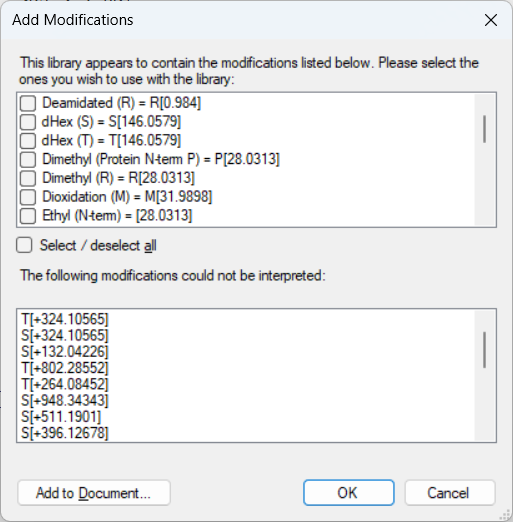Screen dimensions: 513x522
Task: Tick the dHex (T) modification checkbox
Action: pos(28,141)
